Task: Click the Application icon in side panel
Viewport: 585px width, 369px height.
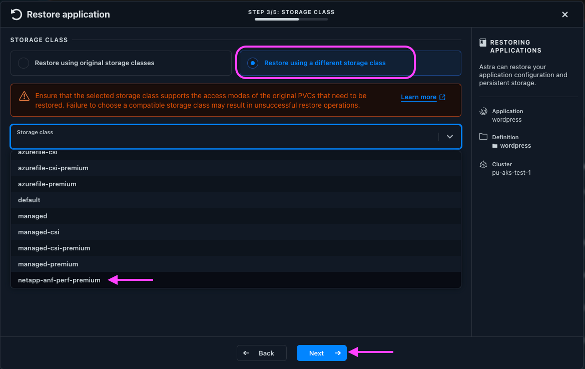Action: 483,111
